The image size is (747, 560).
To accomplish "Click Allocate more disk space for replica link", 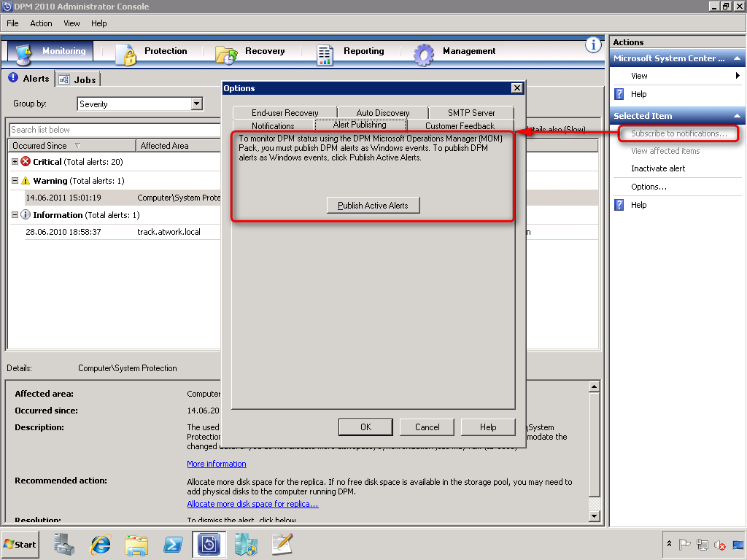I will coord(252,504).
